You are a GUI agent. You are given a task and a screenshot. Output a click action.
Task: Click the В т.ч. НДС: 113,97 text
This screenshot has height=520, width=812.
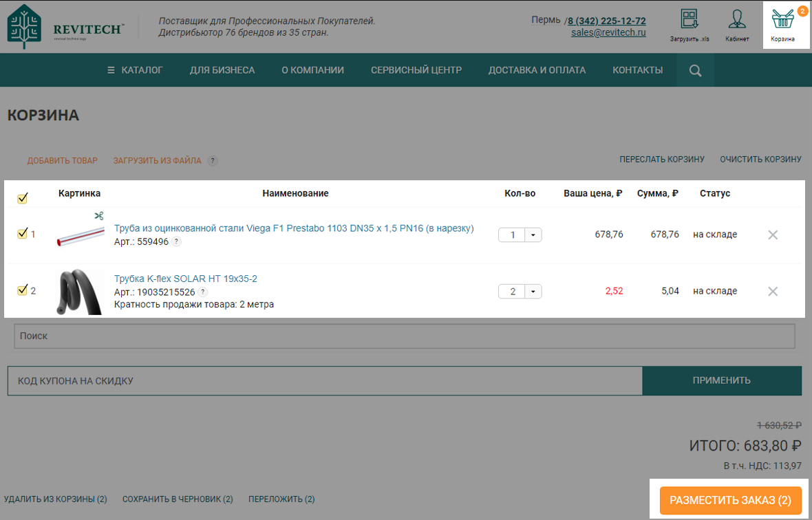762,466
